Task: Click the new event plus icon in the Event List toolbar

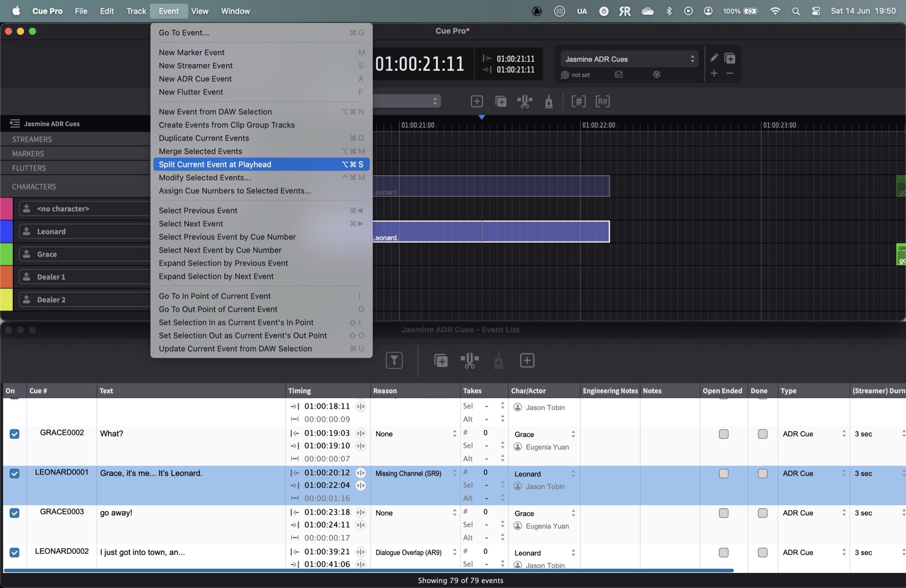Action: tap(527, 360)
